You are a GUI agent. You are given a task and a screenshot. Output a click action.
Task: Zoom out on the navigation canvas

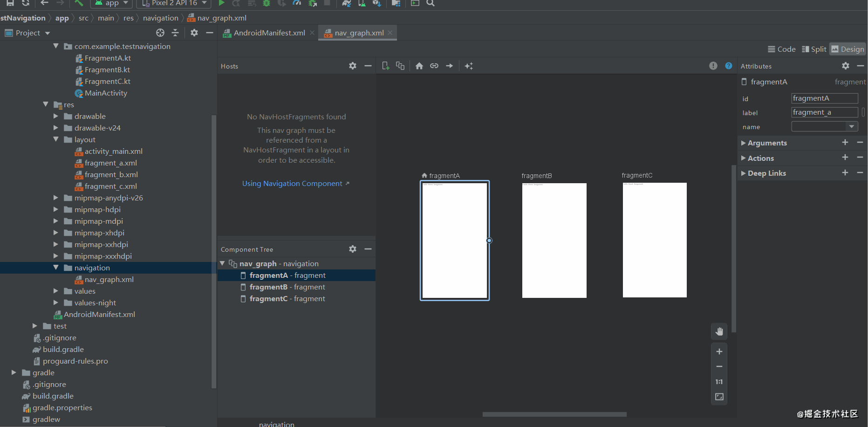click(x=719, y=366)
